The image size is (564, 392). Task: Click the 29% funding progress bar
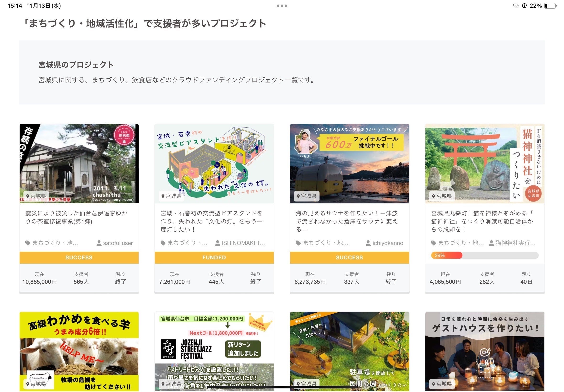[484, 255]
